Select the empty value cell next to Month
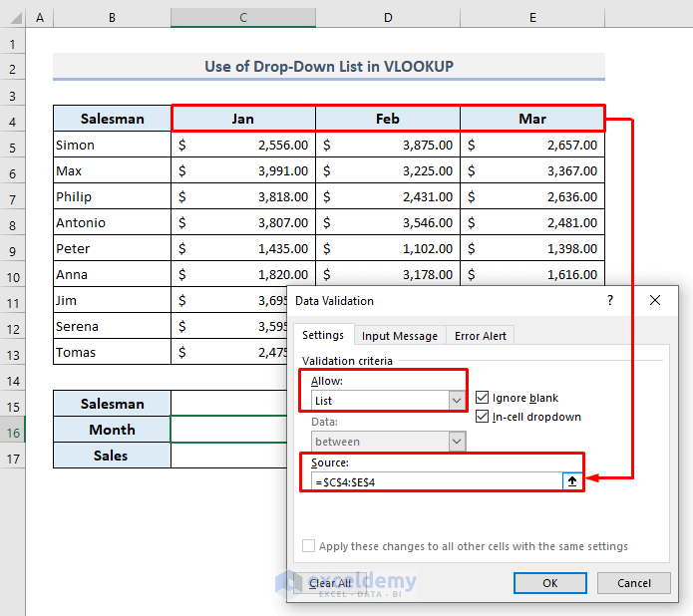The image size is (693, 616). [229, 429]
